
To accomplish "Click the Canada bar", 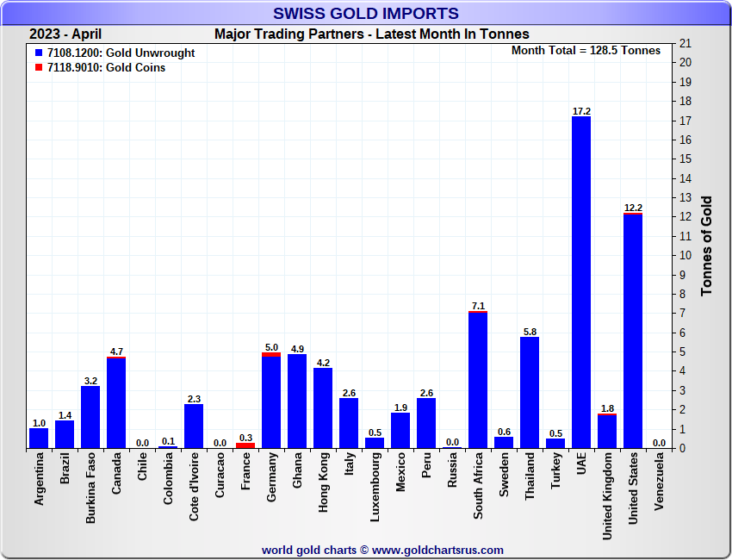I will [x=116, y=403].
